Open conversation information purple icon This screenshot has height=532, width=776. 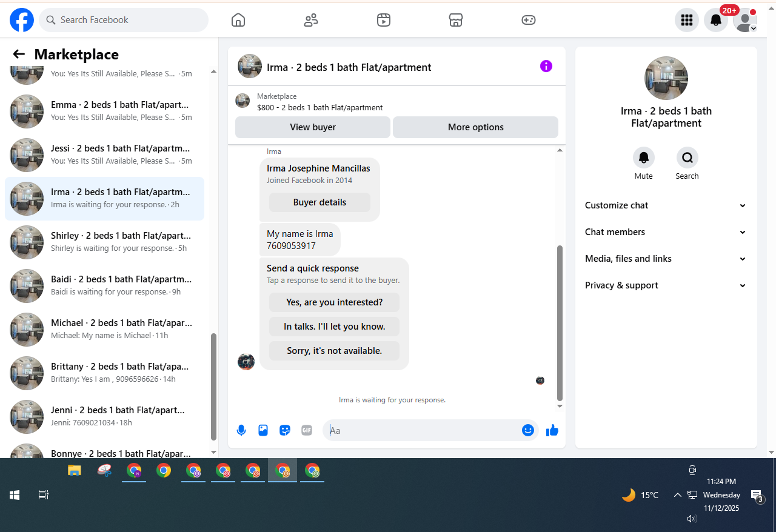tap(546, 66)
